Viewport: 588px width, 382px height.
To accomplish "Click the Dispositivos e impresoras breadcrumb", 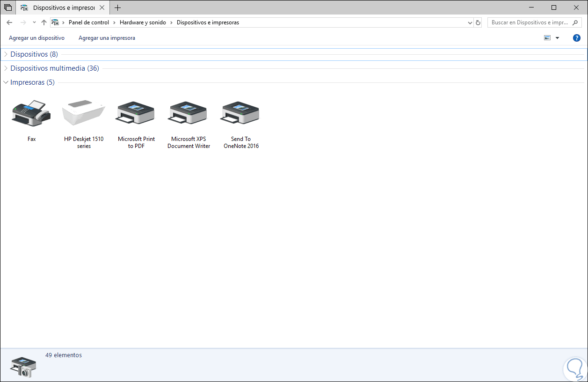I will coord(208,22).
